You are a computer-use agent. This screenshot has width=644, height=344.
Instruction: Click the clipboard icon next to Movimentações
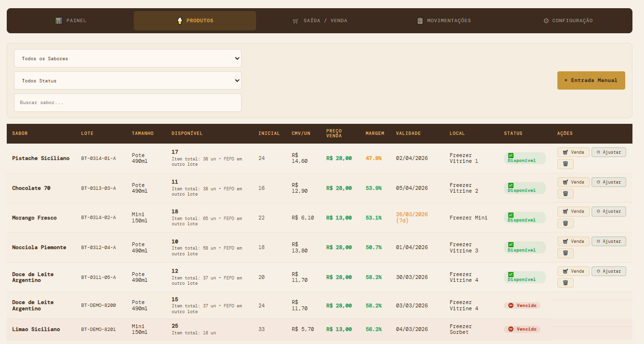(x=420, y=21)
